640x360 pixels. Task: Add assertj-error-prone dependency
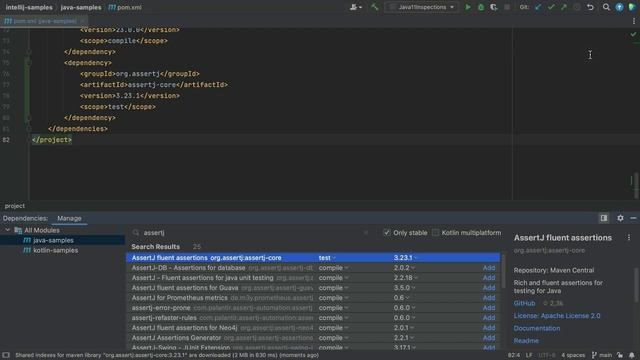click(x=489, y=308)
